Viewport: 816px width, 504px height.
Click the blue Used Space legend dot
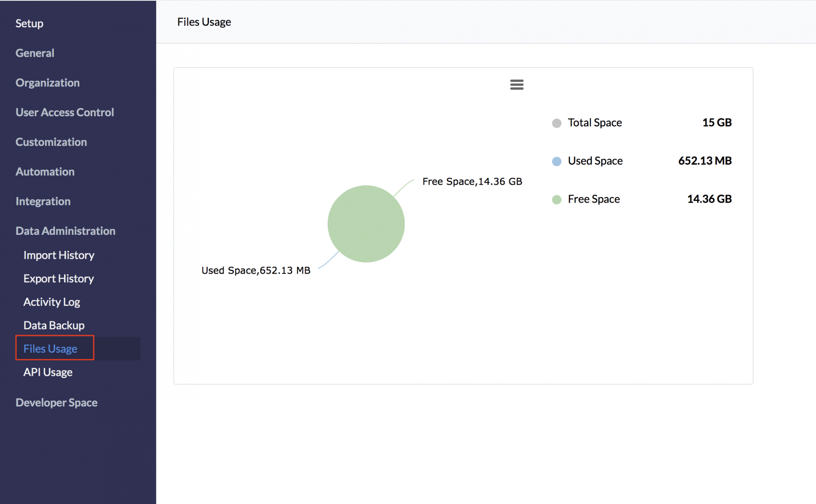click(557, 161)
